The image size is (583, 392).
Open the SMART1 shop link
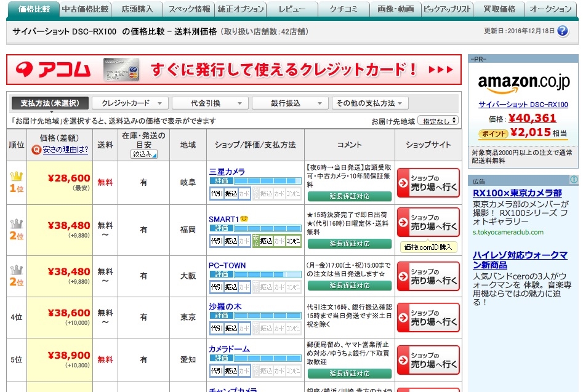coord(224,219)
